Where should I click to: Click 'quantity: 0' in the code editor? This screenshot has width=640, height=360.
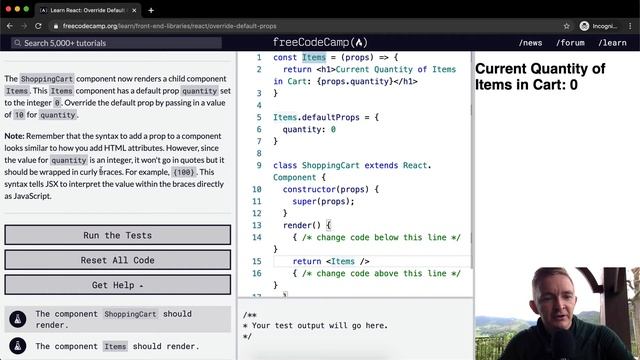point(309,129)
